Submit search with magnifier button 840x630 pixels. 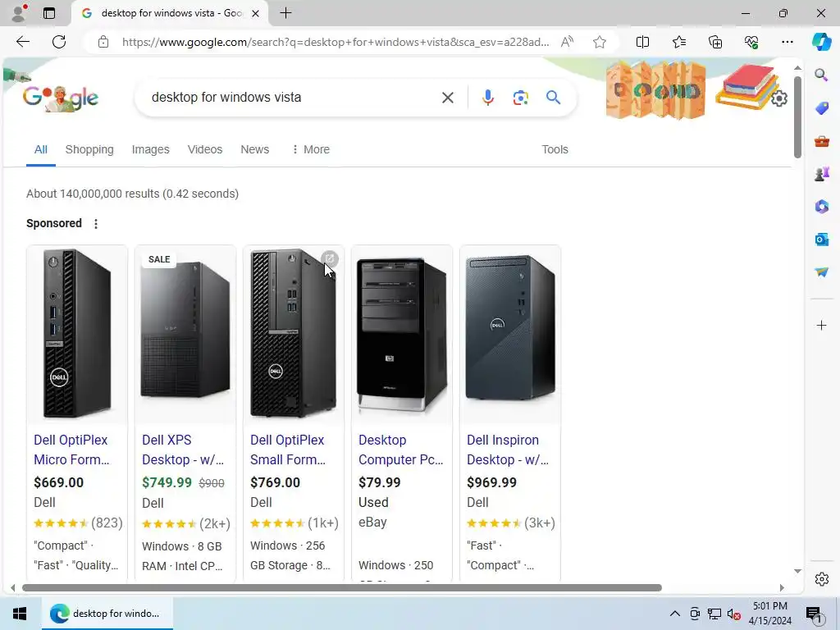(554, 98)
